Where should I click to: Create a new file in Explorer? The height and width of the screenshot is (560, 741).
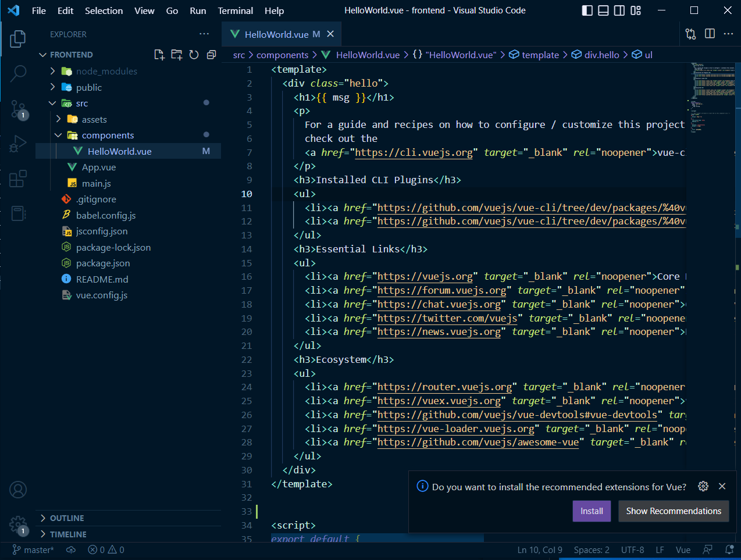[159, 55]
